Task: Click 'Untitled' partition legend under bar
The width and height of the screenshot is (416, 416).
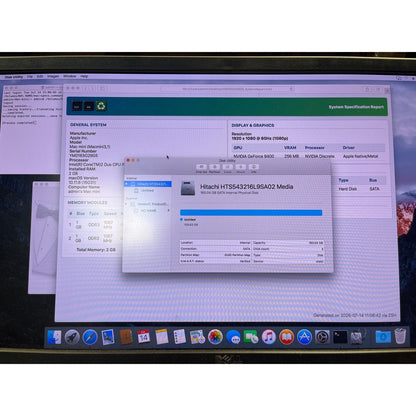Action: 190,220
